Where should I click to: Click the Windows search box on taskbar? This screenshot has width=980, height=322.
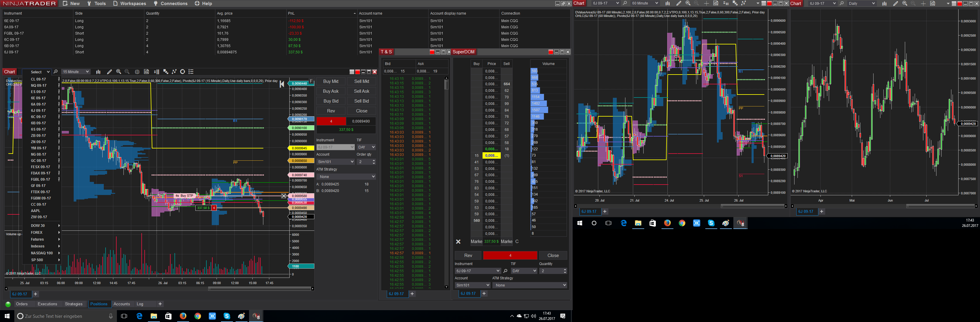(x=65, y=316)
